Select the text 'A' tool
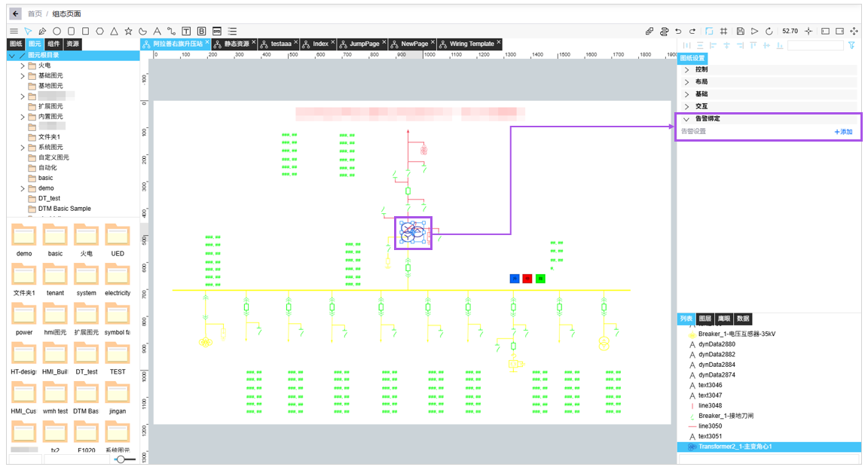Image resolution: width=868 pixels, height=470 pixels. coord(157,31)
